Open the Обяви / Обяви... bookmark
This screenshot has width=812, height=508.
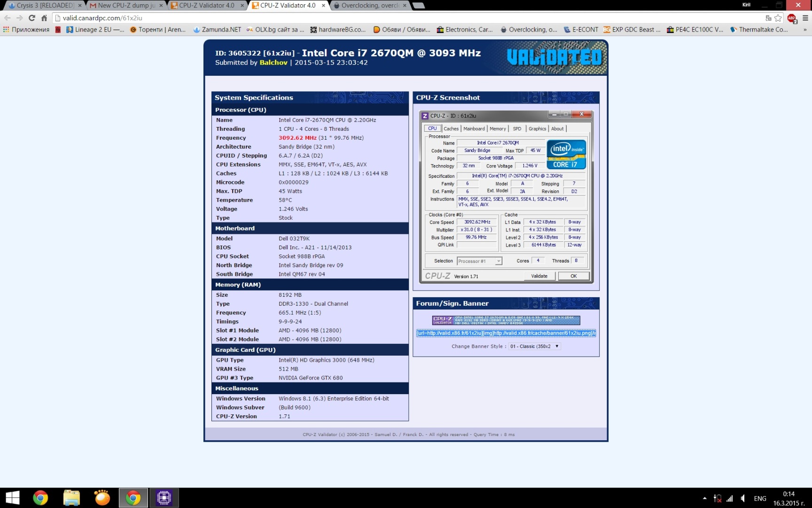point(402,29)
